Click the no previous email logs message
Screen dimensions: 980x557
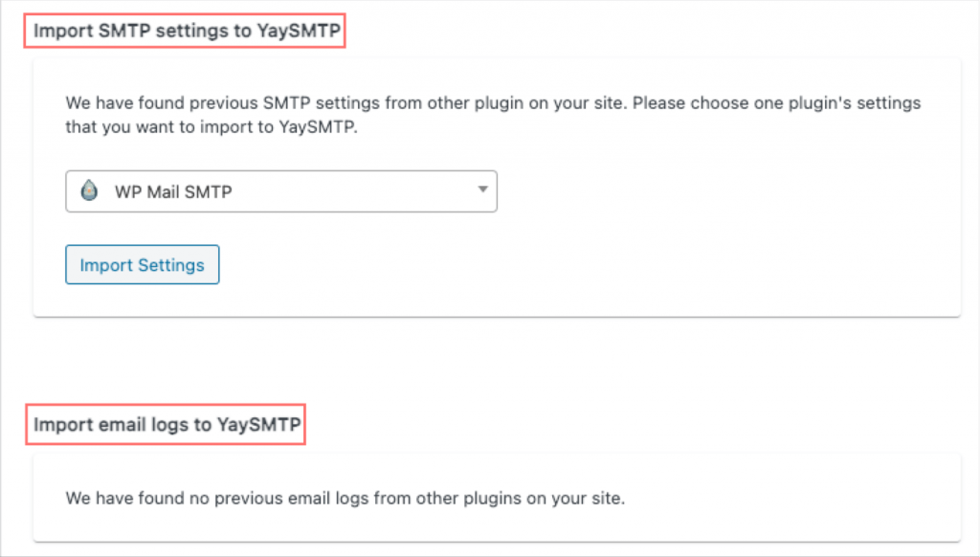pos(345,499)
